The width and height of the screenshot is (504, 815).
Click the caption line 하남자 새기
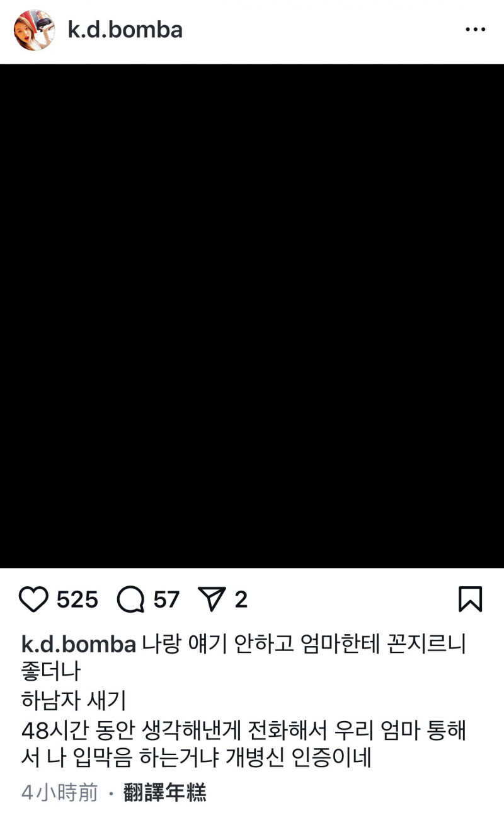click(x=74, y=700)
